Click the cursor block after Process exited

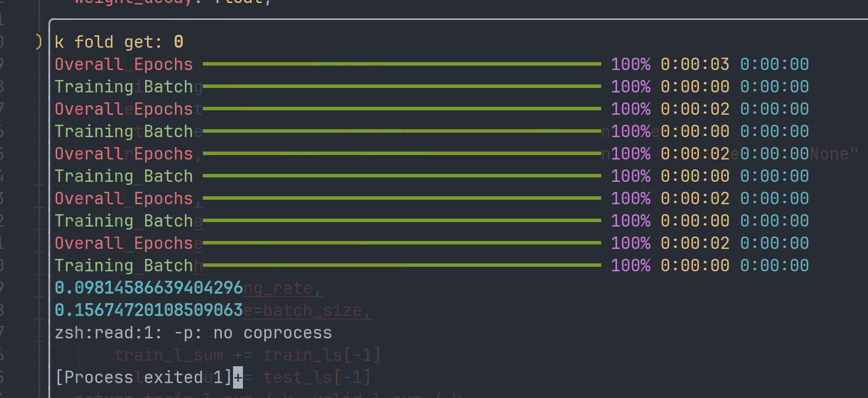click(238, 377)
